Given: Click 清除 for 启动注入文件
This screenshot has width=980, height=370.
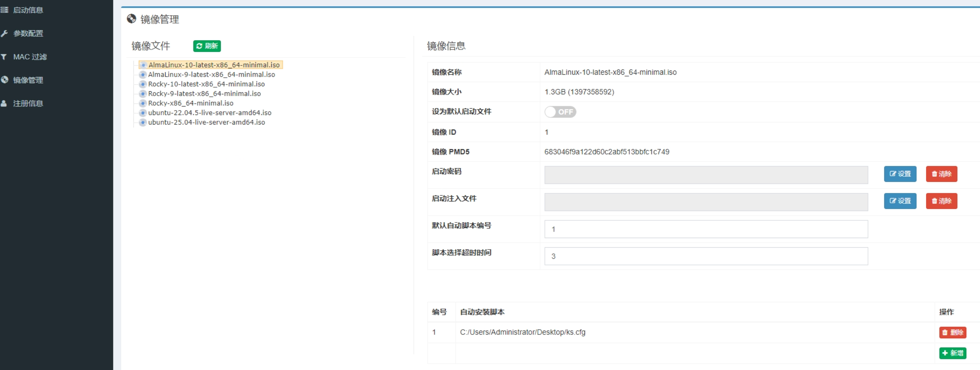Looking at the screenshot, I should [x=942, y=201].
